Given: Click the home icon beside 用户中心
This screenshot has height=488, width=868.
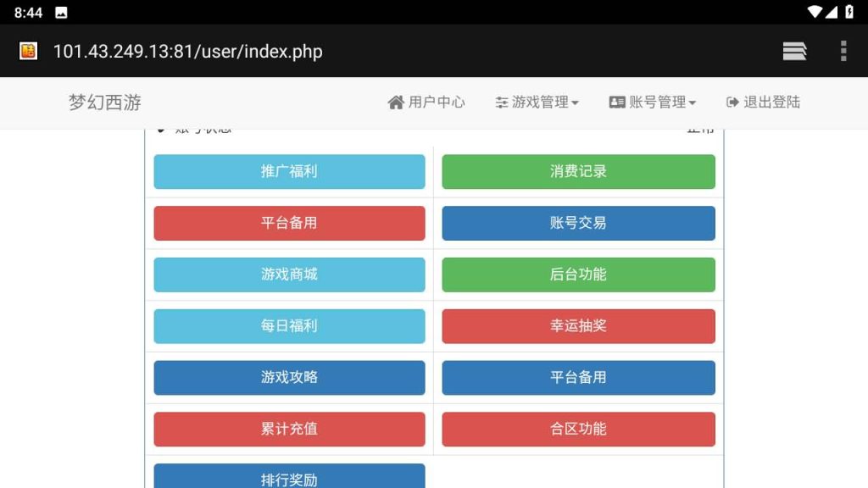Looking at the screenshot, I should [x=395, y=102].
